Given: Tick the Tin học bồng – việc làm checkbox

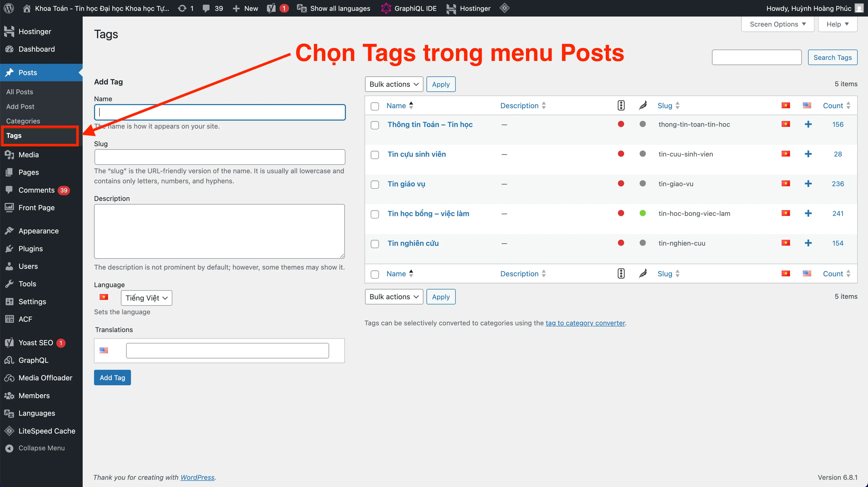Looking at the screenshot, I should coord(375,214).
